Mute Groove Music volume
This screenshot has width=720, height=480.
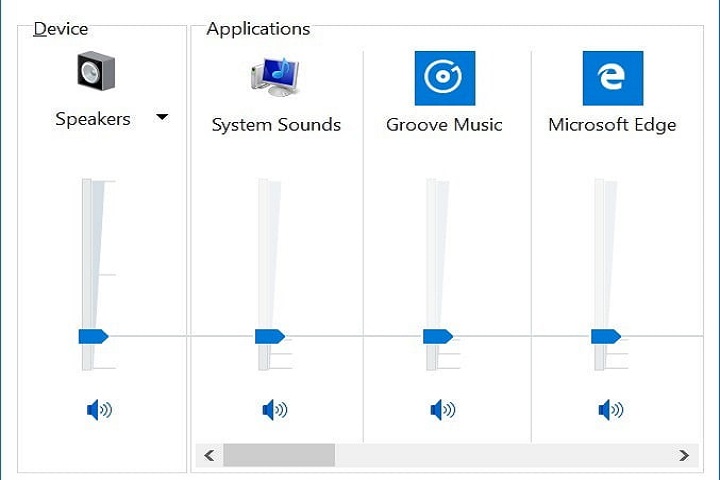442,409
